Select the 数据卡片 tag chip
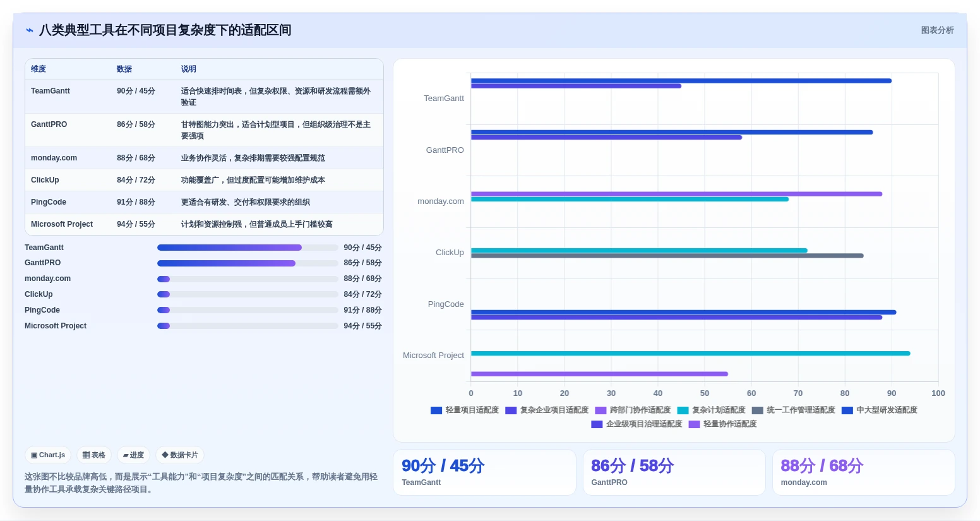Screen dimensions: 980x521 tap(180, 455)
